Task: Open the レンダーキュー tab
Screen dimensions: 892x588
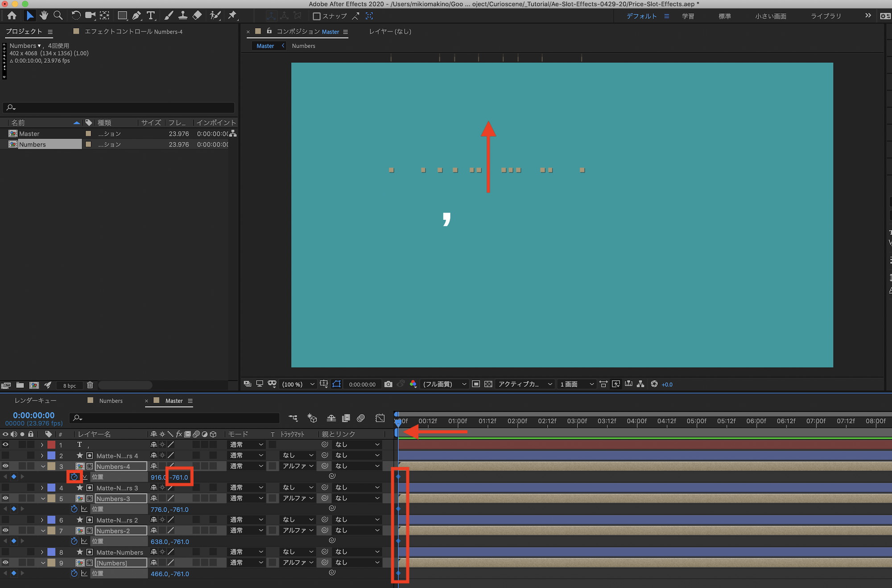Action: [x=35, y=401]
